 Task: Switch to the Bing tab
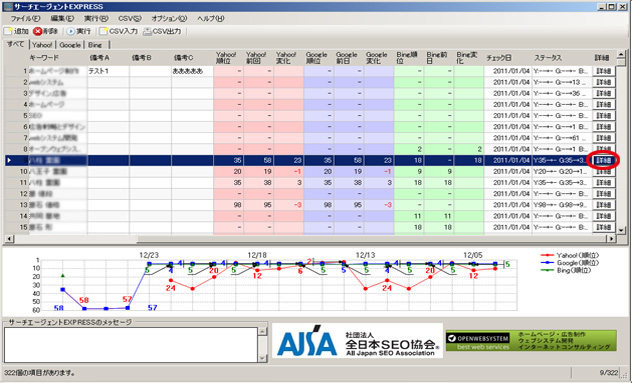pos(96,45)
